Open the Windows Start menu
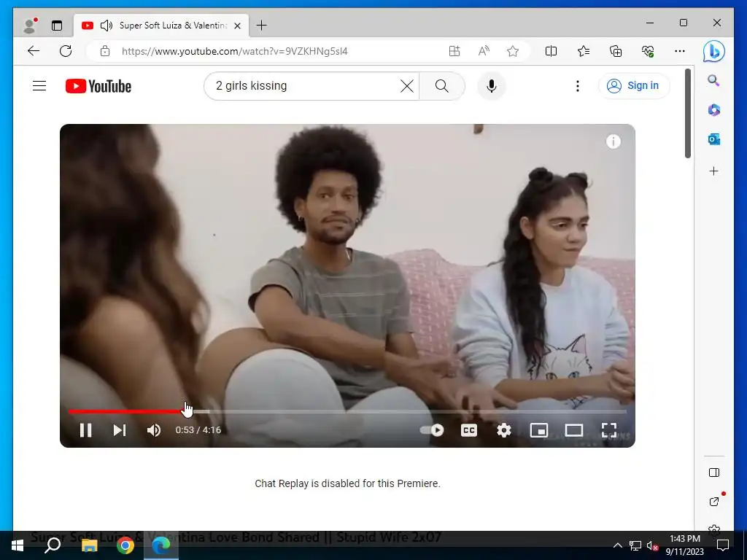The image size is (747, 560). click(18, 545)
